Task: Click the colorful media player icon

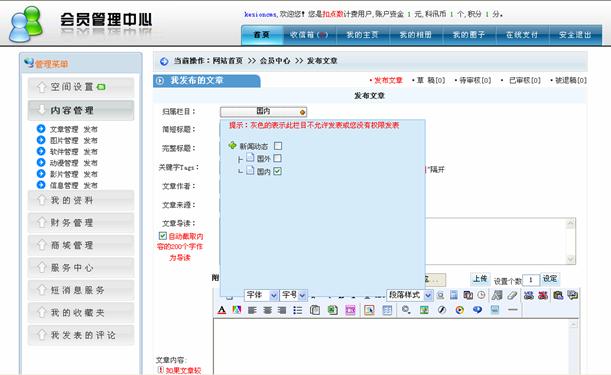Action: 460,310
